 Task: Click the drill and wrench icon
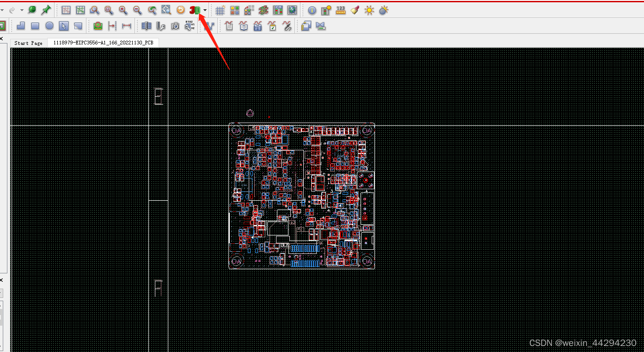161,26
